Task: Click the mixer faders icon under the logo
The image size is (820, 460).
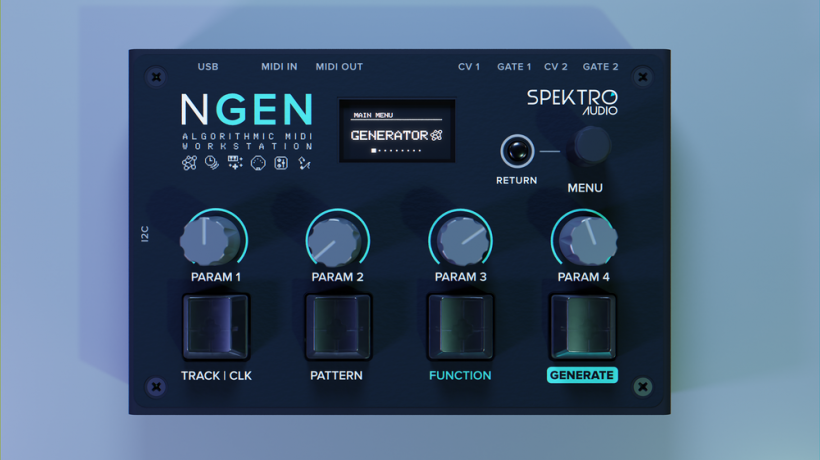Action: (x=281, y=163)
